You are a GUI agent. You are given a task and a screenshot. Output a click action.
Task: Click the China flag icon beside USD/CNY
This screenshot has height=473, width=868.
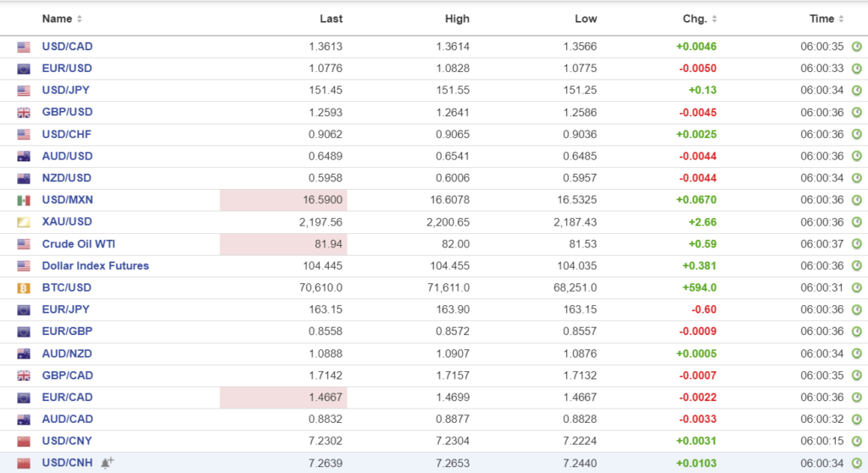tap(24, 442)
